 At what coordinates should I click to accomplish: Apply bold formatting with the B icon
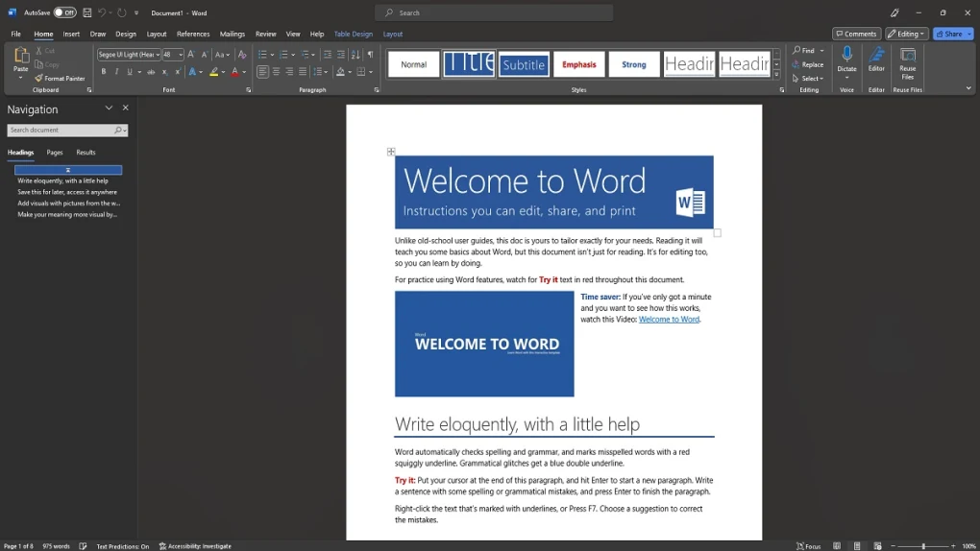click(104, 72)
